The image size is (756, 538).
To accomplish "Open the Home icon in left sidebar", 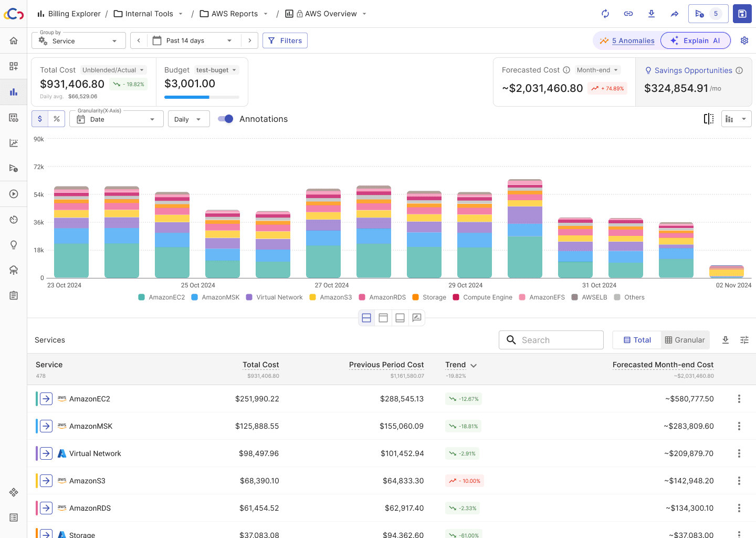I will pyautogui.click(x=14, y=40).
